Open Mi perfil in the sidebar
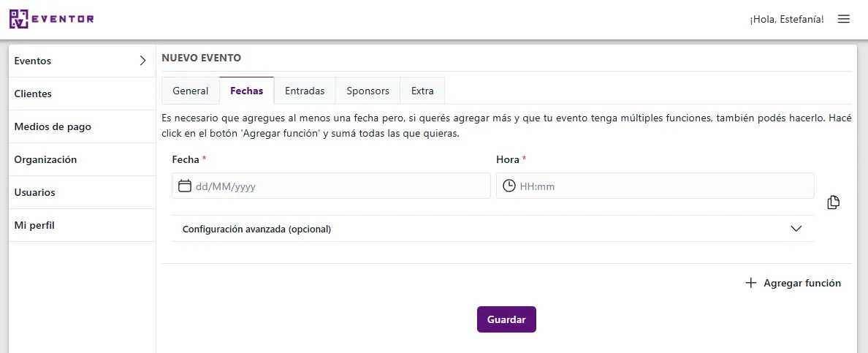Image resolution: width=868 pixels, height=353 pixels. click(x=83, y=225)
